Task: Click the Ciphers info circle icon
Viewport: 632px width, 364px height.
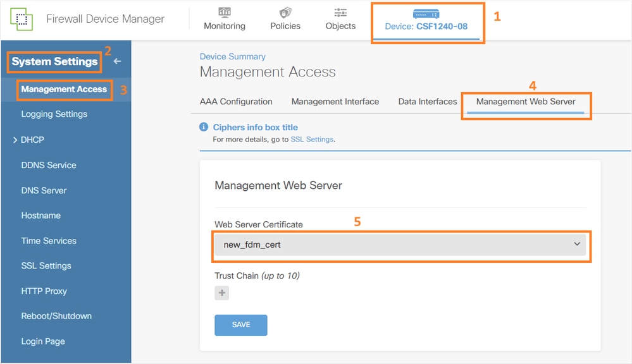Action: click(204, 127)
